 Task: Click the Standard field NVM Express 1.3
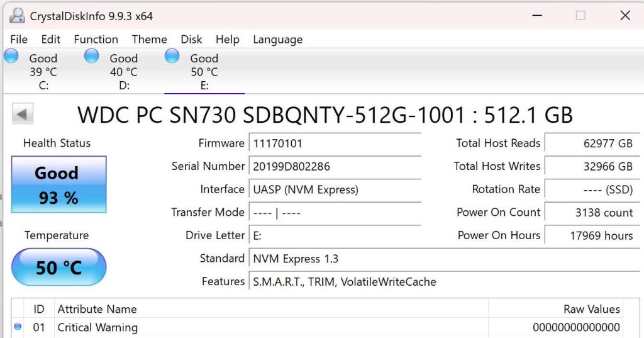tap(444, 259)
